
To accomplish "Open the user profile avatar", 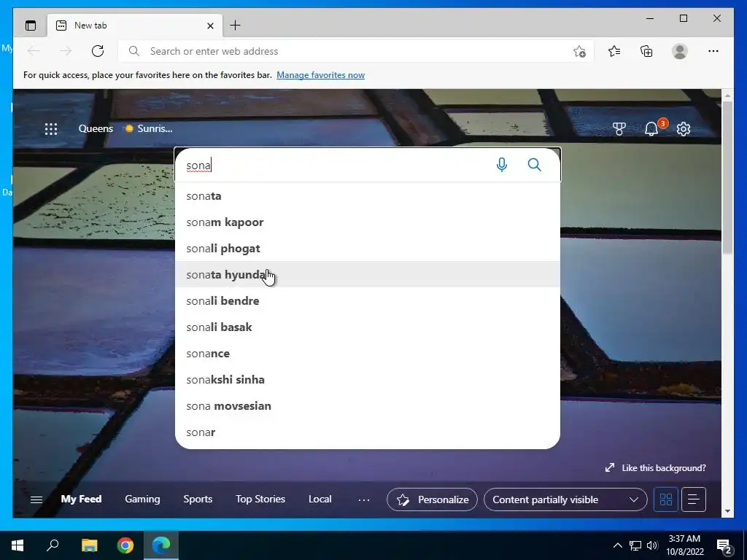I will click(x=680, y=51).
